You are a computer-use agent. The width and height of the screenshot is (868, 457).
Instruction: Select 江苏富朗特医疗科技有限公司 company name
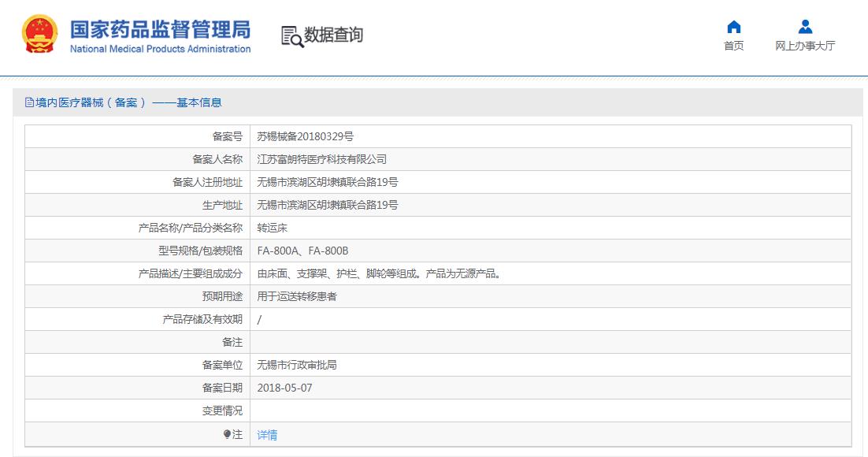[x=321, y=159]
